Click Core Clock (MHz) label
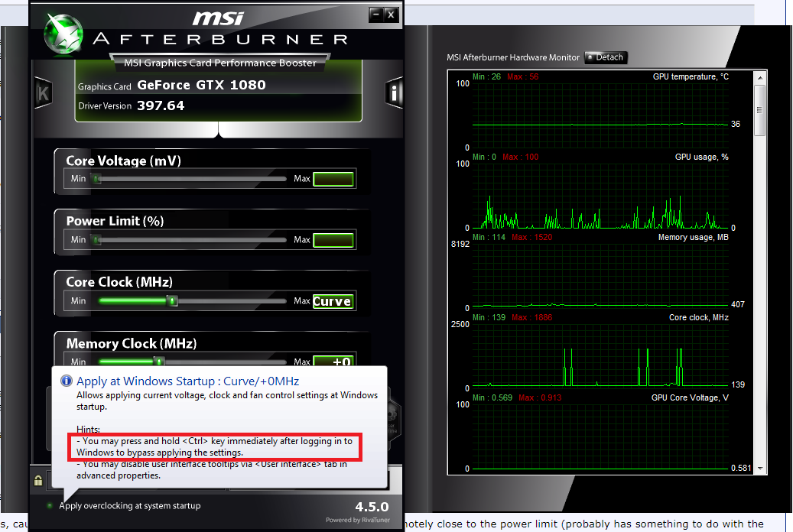Image resolution: width=793 pixels, height=532 pixels. [119, 282]
